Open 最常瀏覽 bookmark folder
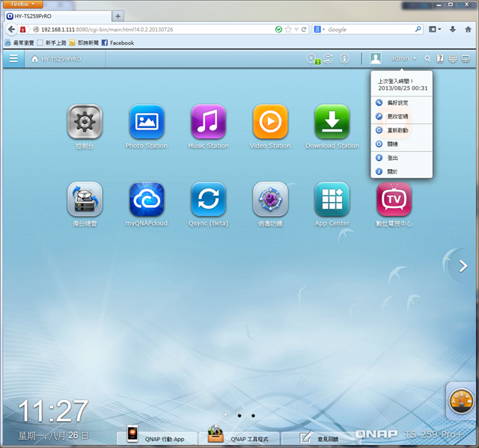The height and width of the screenshot is (448, 479). point(19,43)
